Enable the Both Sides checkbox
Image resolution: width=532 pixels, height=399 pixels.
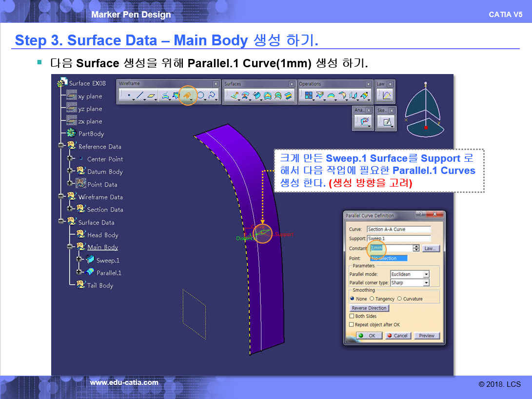click(x=352, y=316)
